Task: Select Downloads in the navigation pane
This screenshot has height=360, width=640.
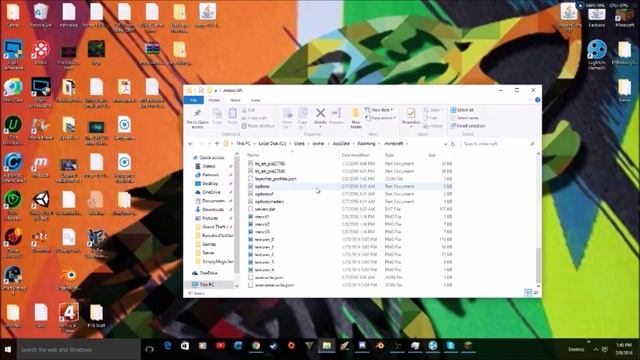Action: (x=213, y=209)
